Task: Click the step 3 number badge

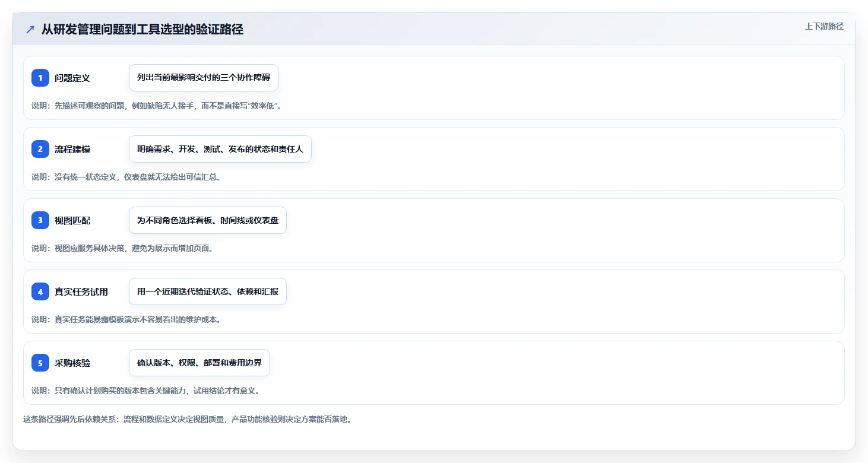Action: [40, 220]
